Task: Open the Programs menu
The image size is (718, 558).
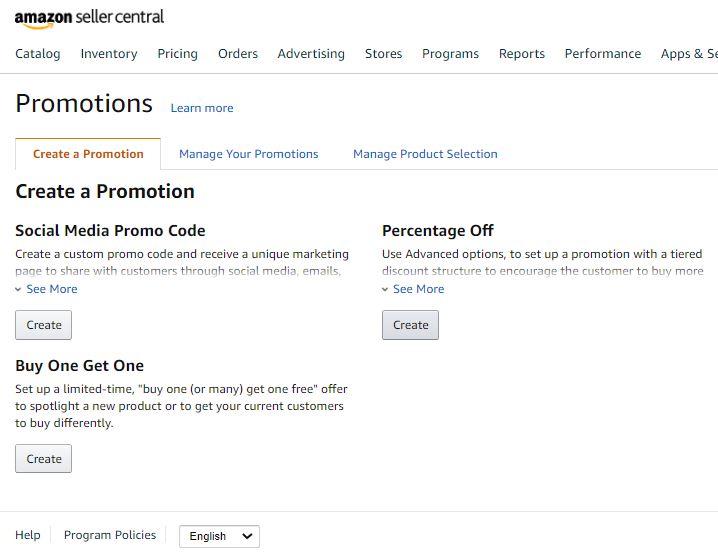Action: point(450,54)
